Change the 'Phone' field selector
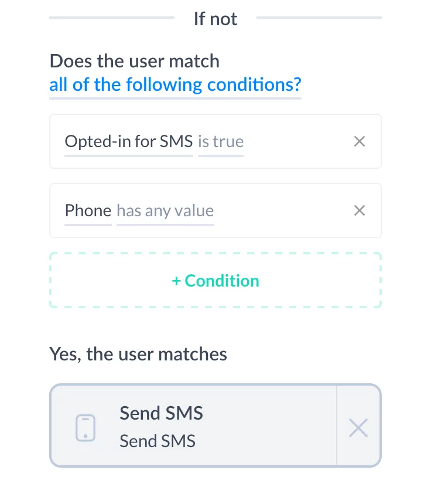431x504 pixels. (x=88, y=211)
